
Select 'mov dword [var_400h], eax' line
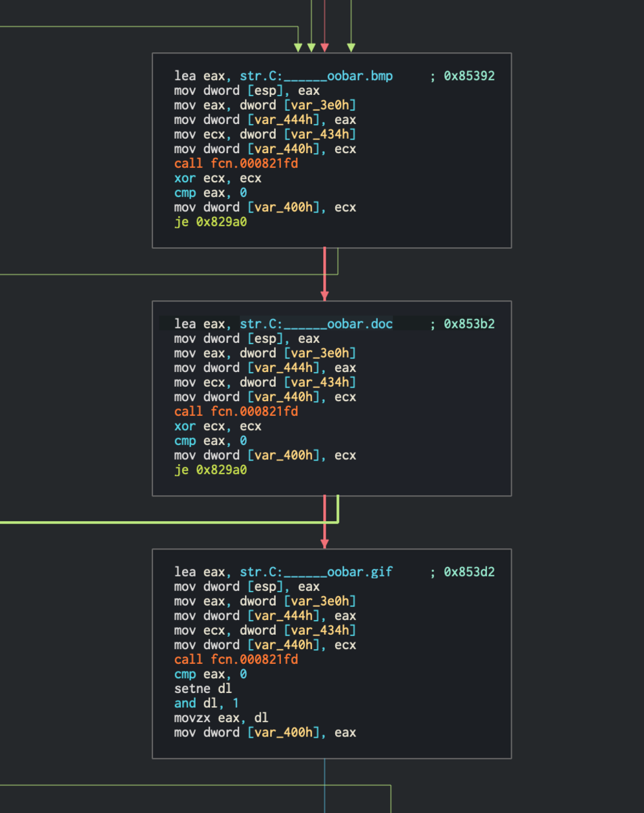tap(265, 732)
